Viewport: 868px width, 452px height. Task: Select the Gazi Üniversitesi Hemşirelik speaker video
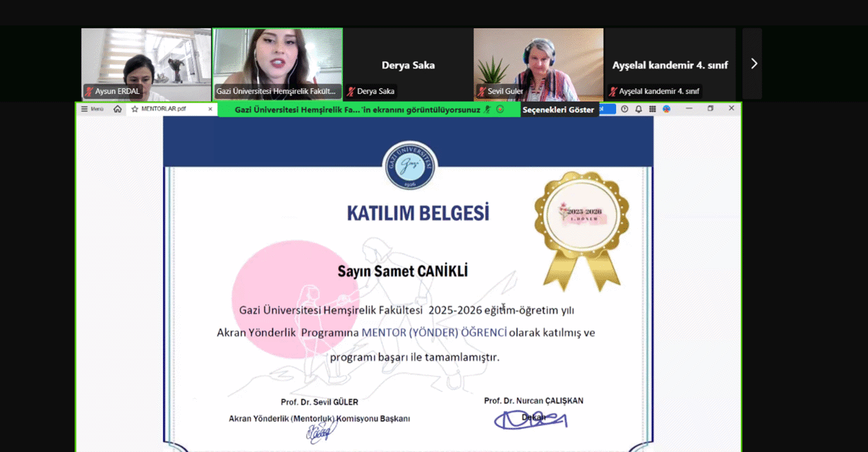(277, 64)
